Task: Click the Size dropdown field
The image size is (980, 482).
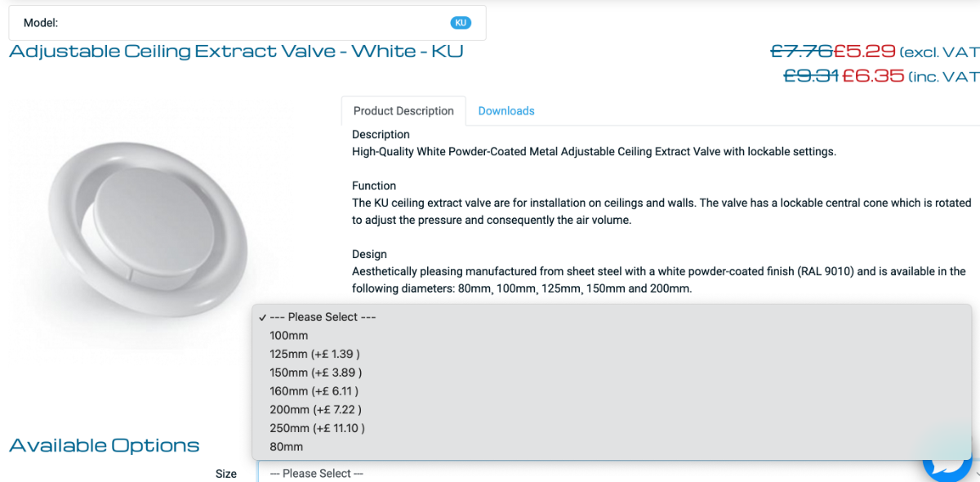Action: pyautogui.click(x=572, y=474)
